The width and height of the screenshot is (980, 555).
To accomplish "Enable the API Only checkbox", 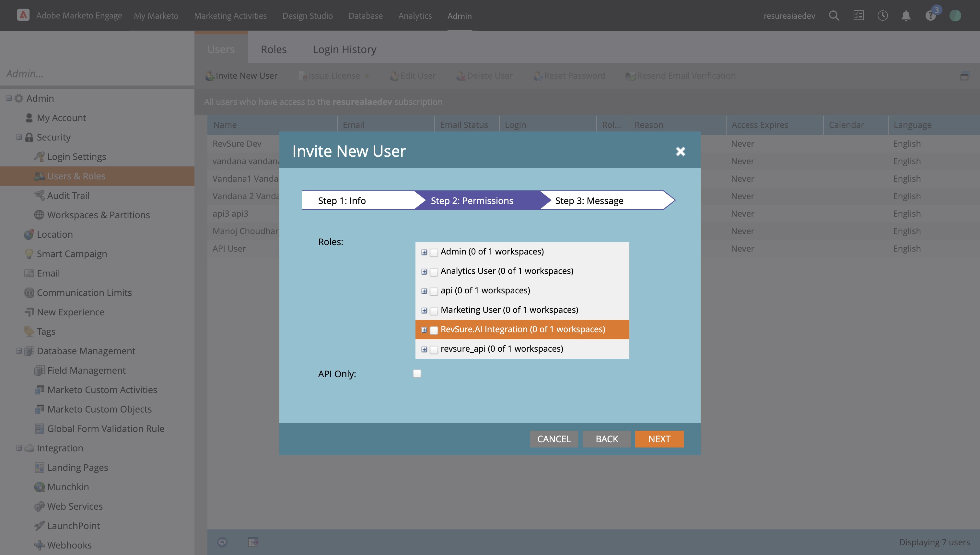I will (417, 374).
